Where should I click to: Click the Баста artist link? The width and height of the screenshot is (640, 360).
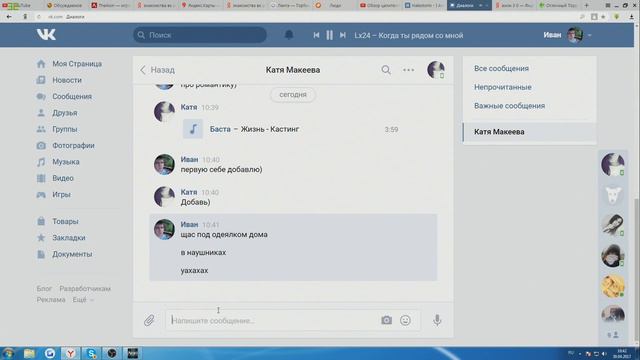pos(220,129)
